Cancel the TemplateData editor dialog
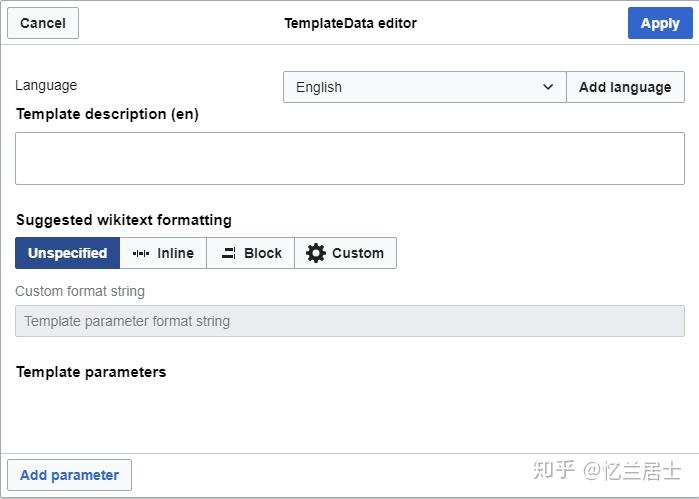Image resolution: width=699 pixels, height=499 pixels. pyautogui.click(x=43, y=23)
